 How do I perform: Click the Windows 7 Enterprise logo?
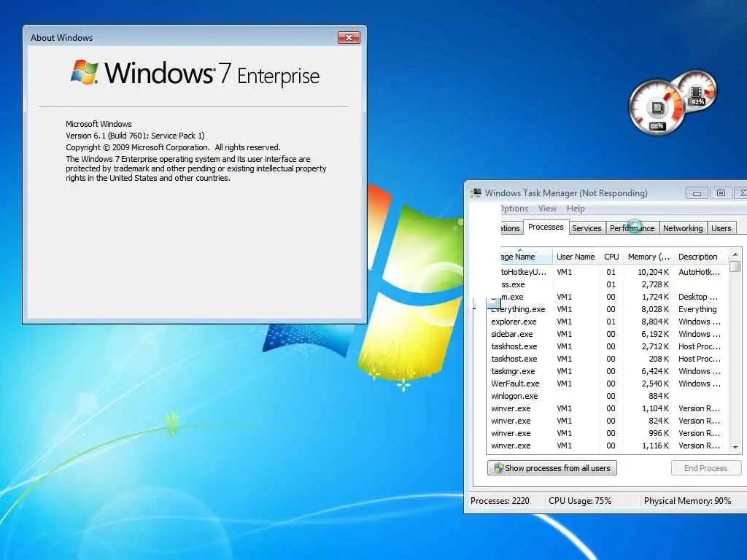[195, 74]
